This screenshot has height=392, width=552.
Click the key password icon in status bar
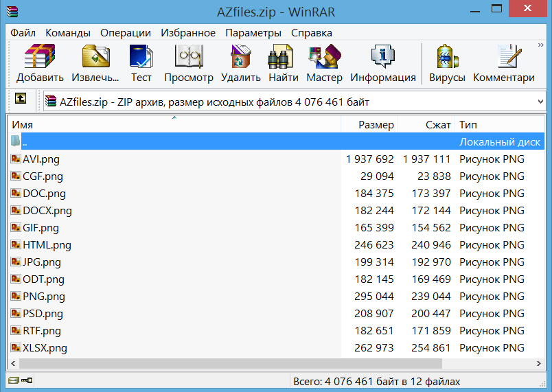[27, 380]
